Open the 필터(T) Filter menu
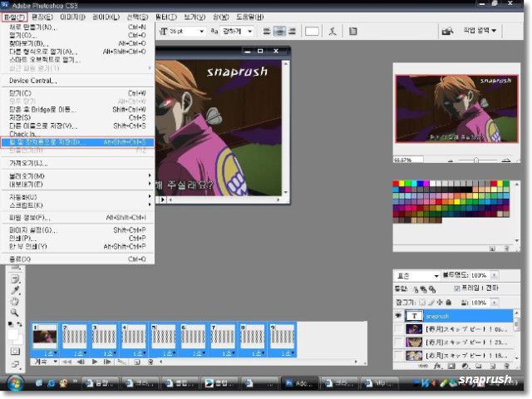532x399 pixels. click(166, 17)
